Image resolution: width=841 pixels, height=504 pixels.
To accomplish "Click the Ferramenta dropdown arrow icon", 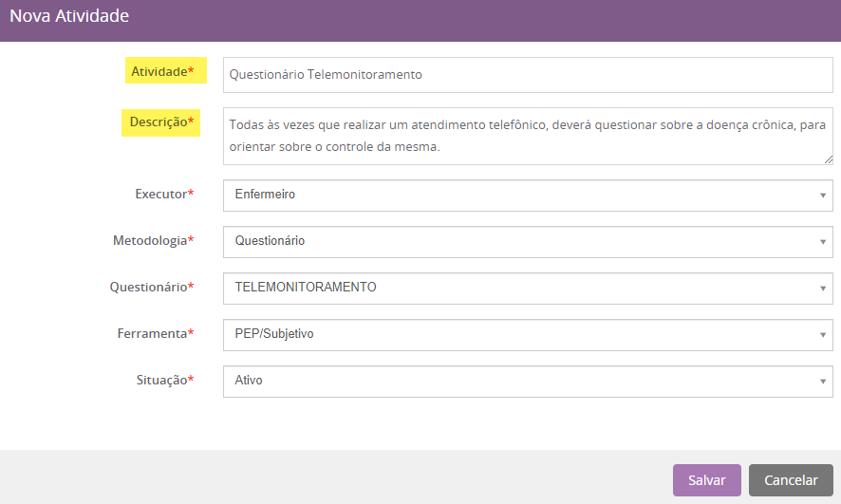I will [x=822, y=335].
